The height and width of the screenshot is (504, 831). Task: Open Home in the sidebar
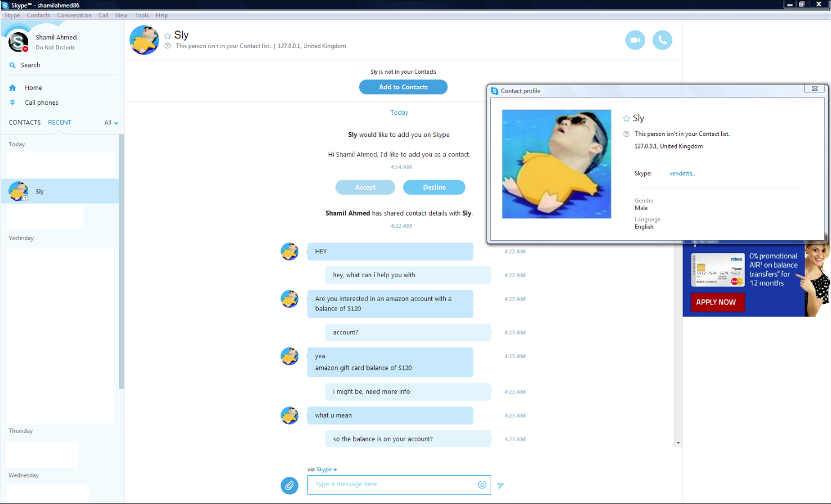click(x=33, y=88)
